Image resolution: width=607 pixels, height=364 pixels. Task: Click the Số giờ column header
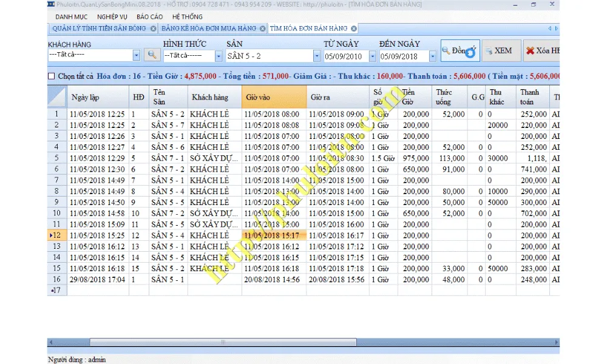[384, 97]
